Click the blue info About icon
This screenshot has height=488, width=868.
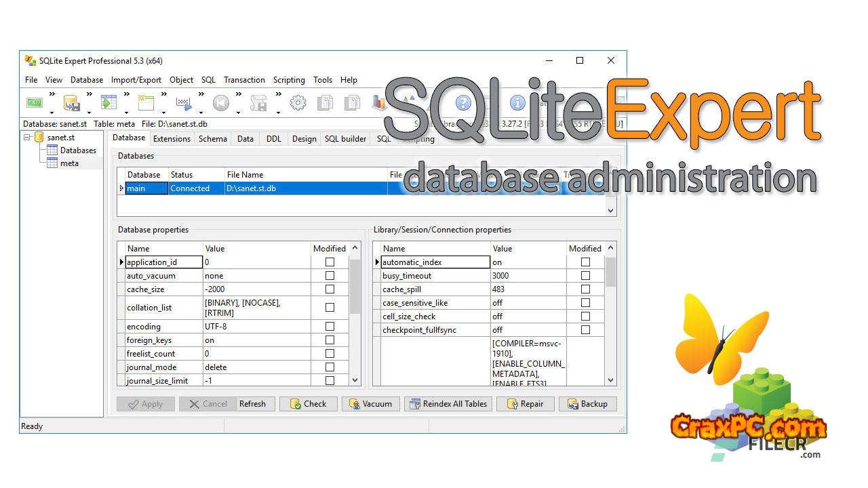tap(517, 103)
